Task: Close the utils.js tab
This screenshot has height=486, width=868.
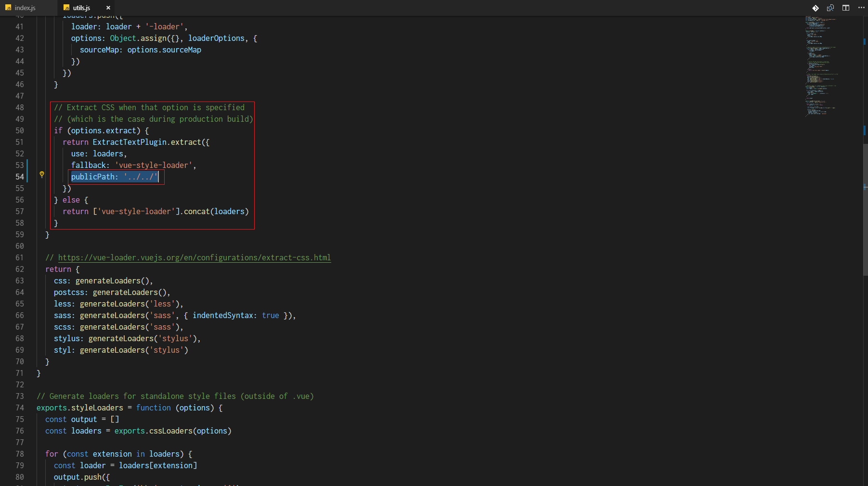Action: tap(108, 8)
